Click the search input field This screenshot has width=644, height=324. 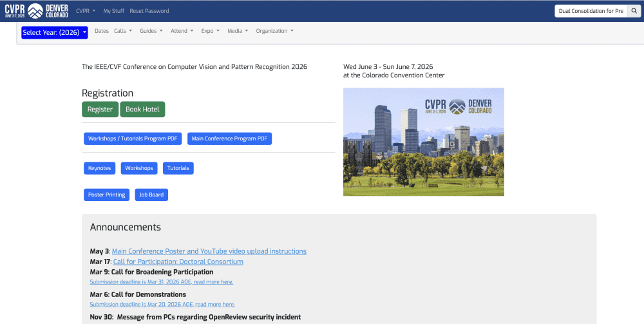[x=591, y=11]
